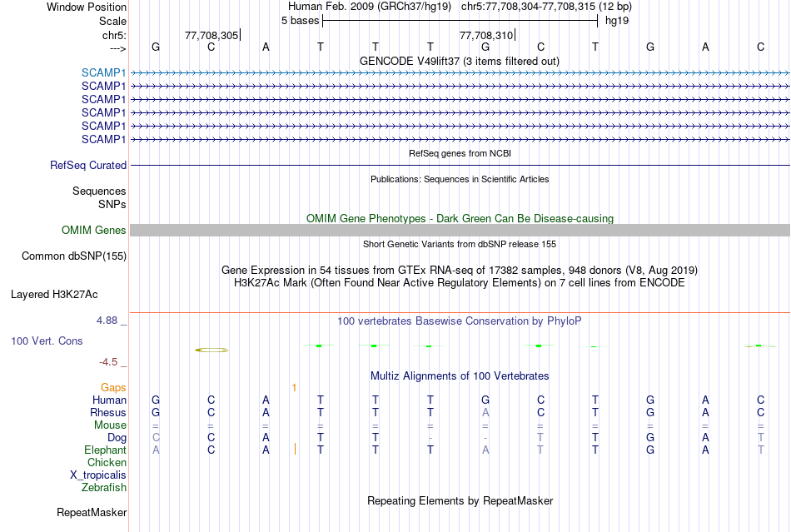791x532 pixels.
Task: Click the Human Feb. 2009 (GRCh37/hg19) assembly text
Action: click(x=369, y=7)
